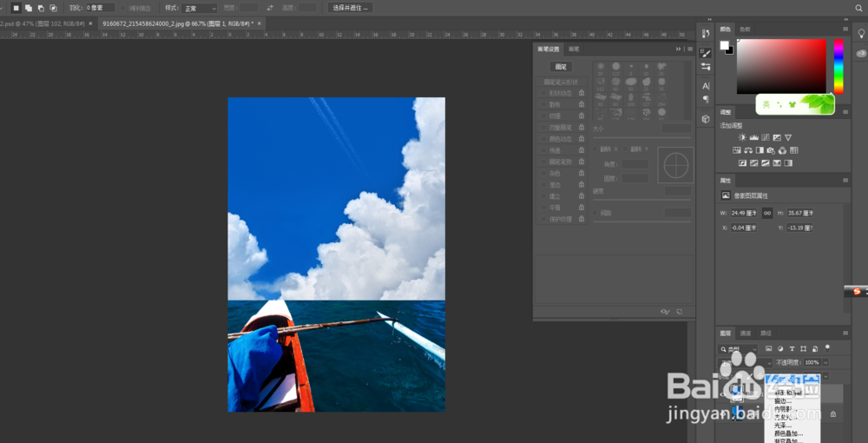Switch to the 画笔 tab beside 画笔设置
Screen dimensions: 868x443
[574, 50]
